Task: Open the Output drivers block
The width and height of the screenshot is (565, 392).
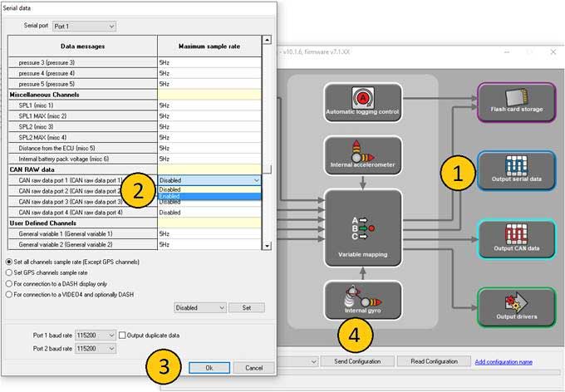Action: pyautogui.click(x=516, y=307)
